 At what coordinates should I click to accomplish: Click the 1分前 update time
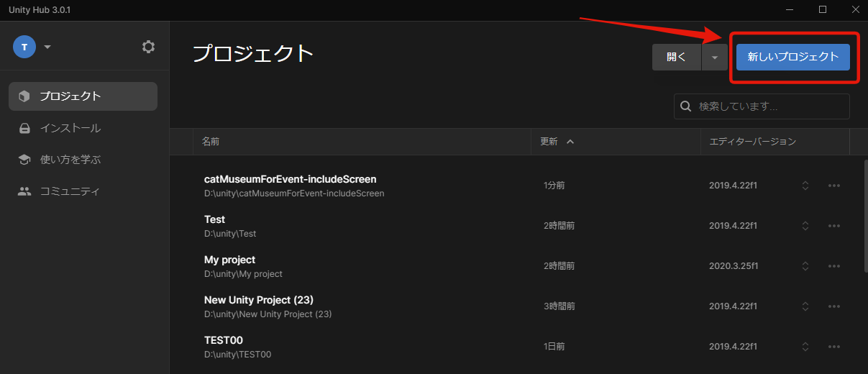554,186
